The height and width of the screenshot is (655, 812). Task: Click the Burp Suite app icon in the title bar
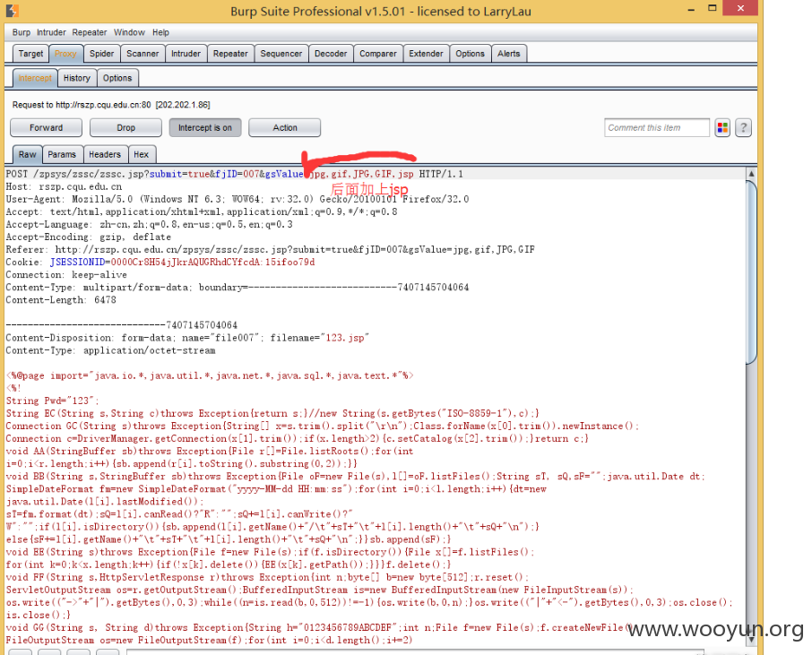point(12,11)
